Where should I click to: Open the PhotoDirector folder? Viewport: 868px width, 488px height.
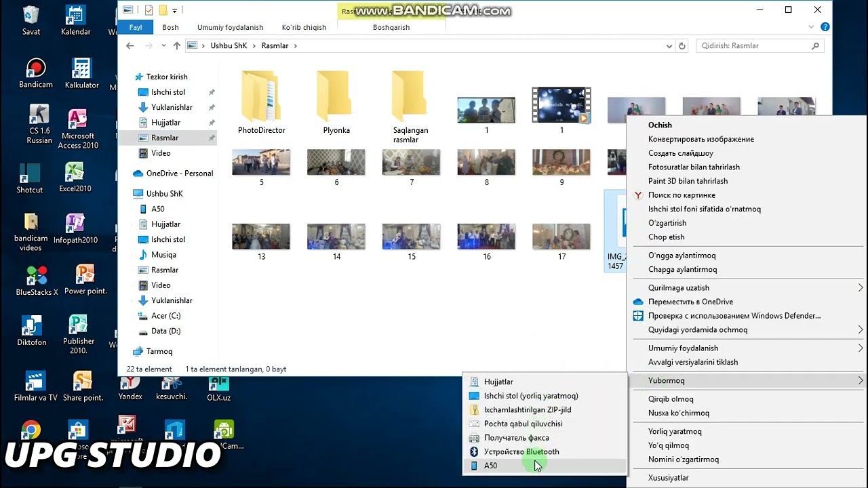tap(261, 102)
